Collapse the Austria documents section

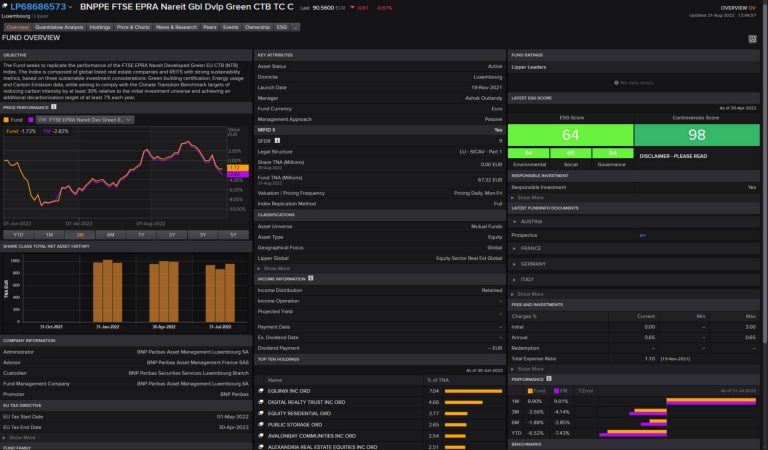pyautogui.click(x=515, y=222)
